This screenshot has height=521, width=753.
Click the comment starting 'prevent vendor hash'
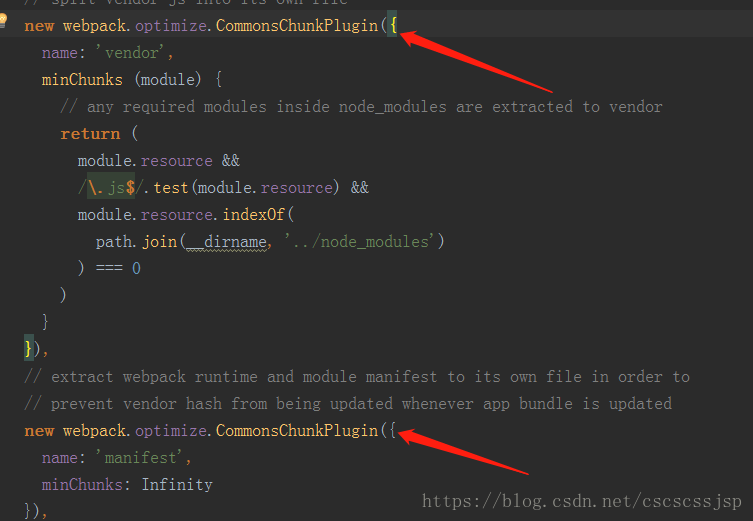click(x=348, y=404)
